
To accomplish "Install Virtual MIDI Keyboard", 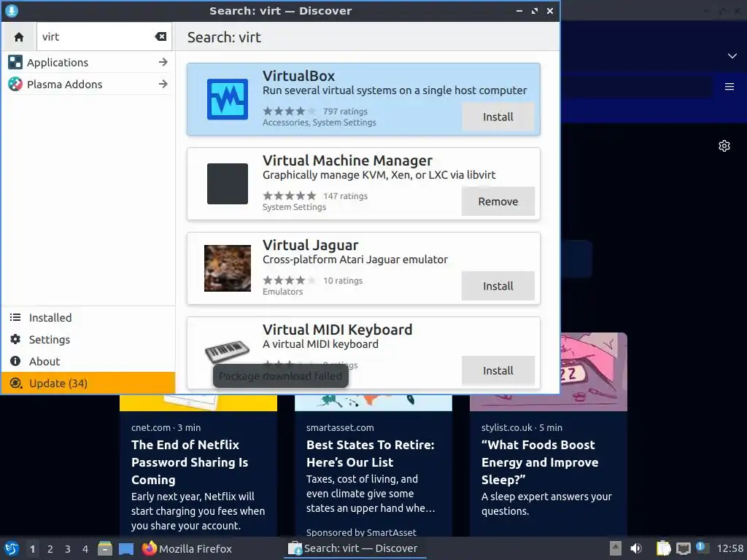I will pos(498,370).
